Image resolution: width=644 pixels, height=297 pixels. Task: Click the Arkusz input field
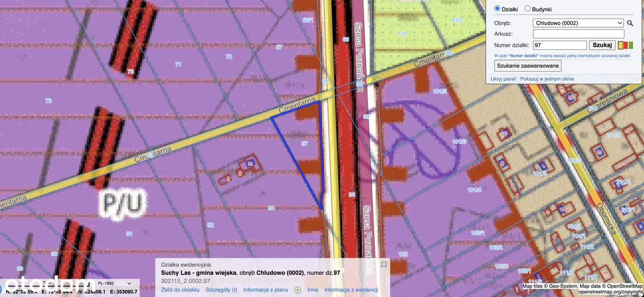(x=578, y=34)
